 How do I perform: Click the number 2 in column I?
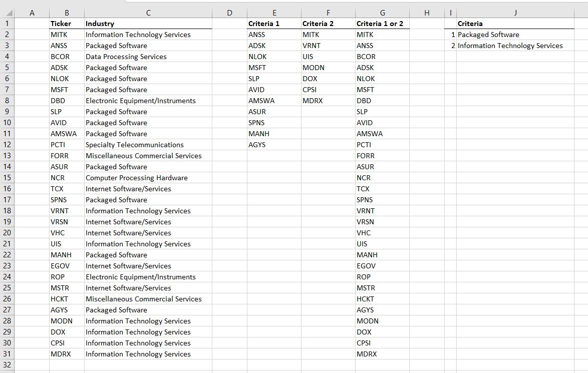450,46
